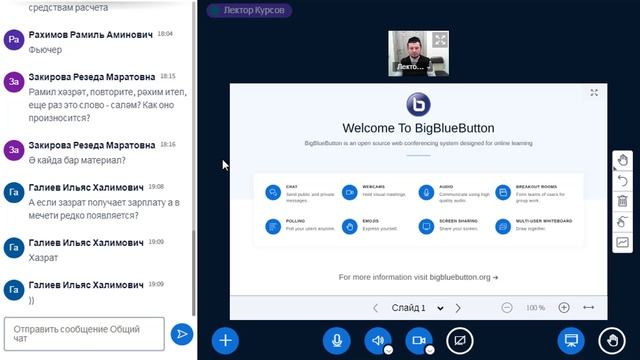The height and width of the screenshot is (360, 640).
Task: Go to the next slide
Action: click(458, 308)
